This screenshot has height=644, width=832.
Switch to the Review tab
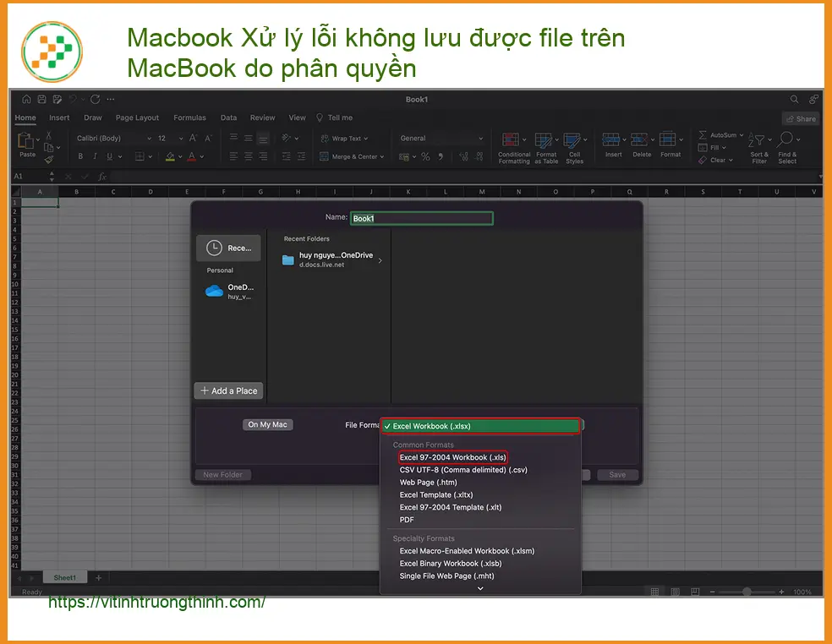point(263,117)
